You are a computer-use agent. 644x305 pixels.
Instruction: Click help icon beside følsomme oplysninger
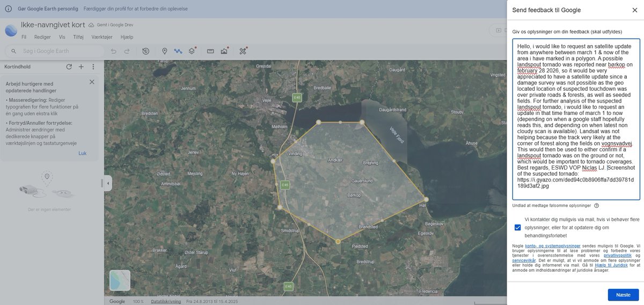[596, 206]
